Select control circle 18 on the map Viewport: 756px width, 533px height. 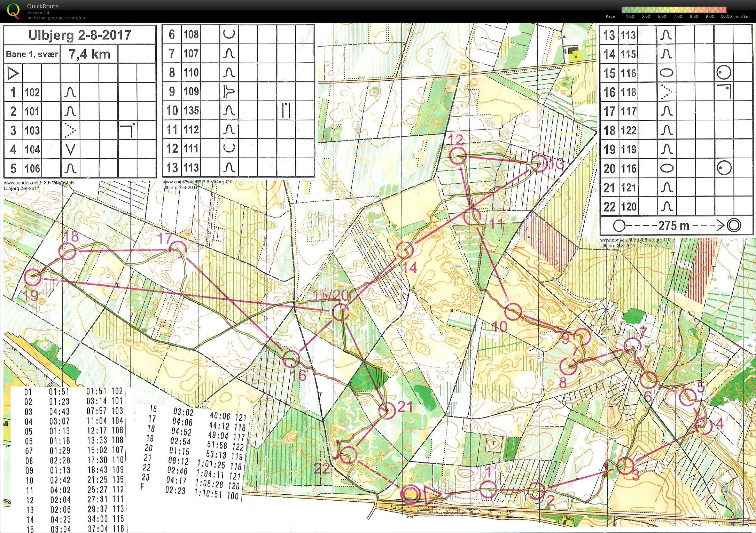click(68, 251)
